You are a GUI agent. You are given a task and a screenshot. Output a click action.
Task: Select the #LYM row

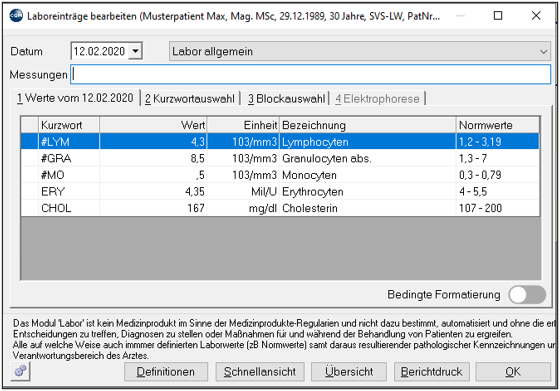pyautogui.click(x=280, y=142)
